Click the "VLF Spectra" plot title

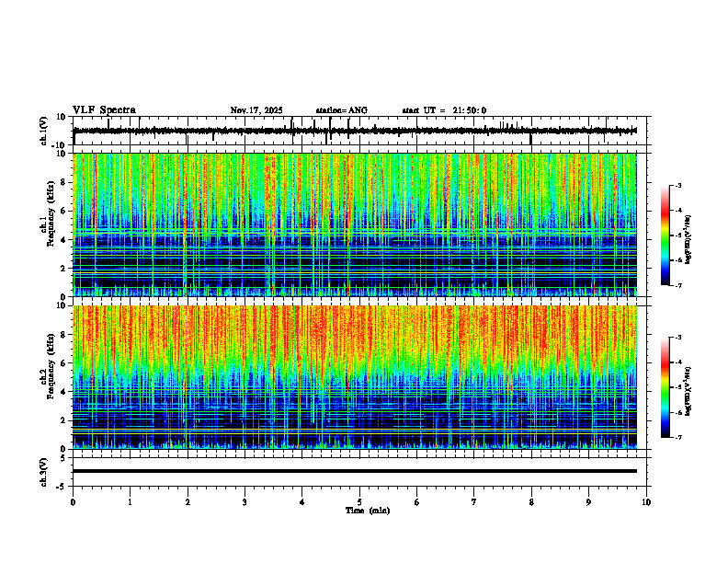[x=104, y=110]
